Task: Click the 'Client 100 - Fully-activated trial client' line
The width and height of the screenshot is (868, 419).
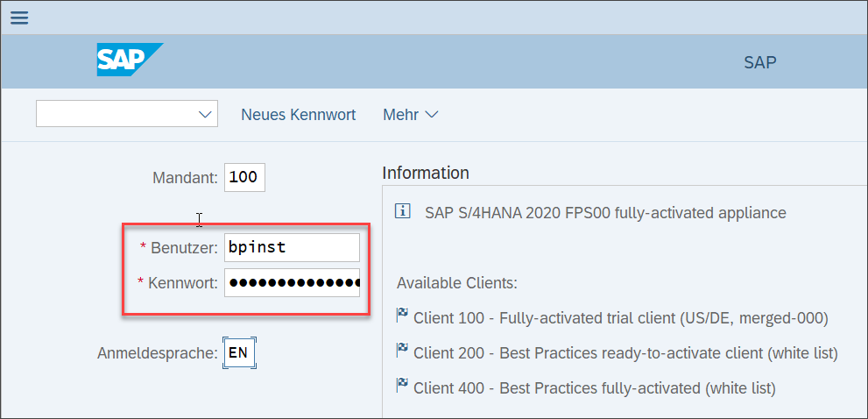Action: (x=621, y=319)
